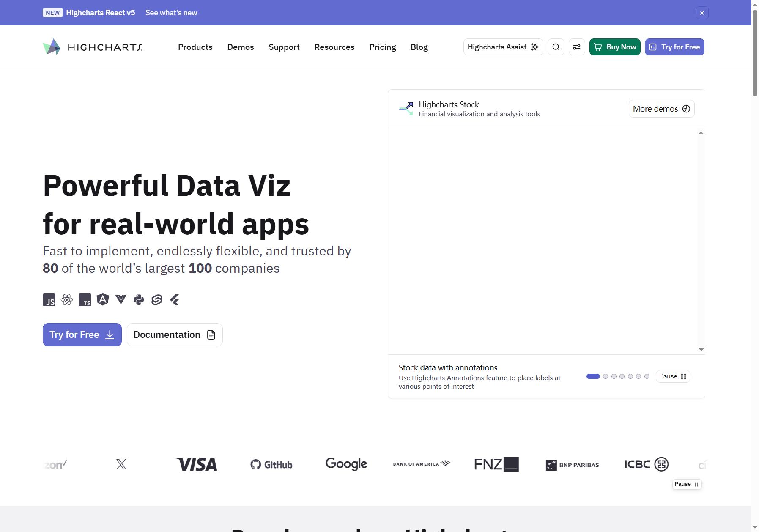Expand the Resources menu
Screen dimensions: 759x532
334,47
